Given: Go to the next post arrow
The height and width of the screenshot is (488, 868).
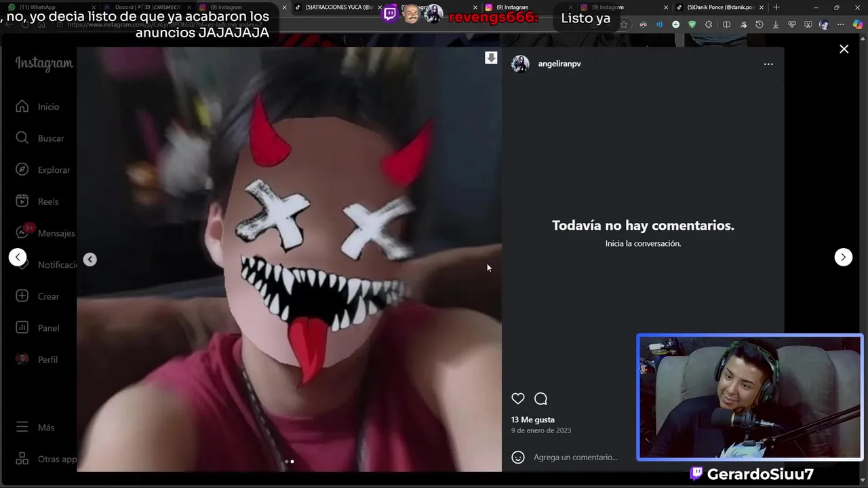Looking at the screenshot, I should tap(843, 257).
